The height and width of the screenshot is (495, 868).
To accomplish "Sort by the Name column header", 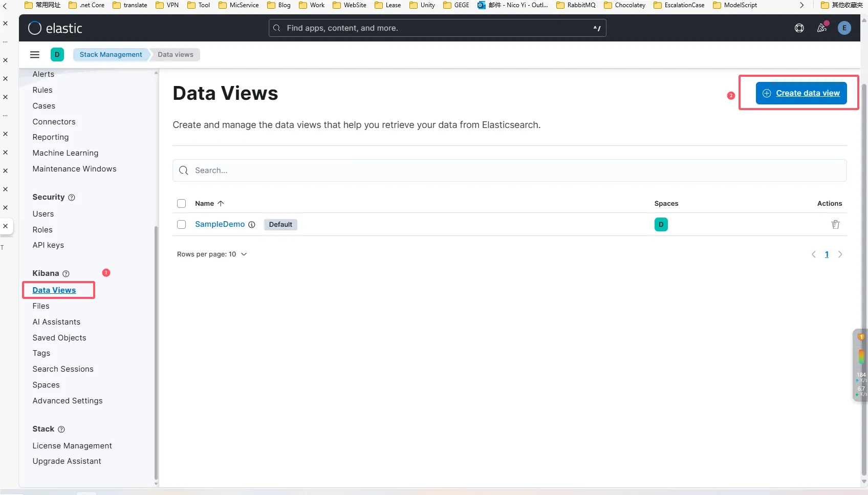I will (209, 203).
